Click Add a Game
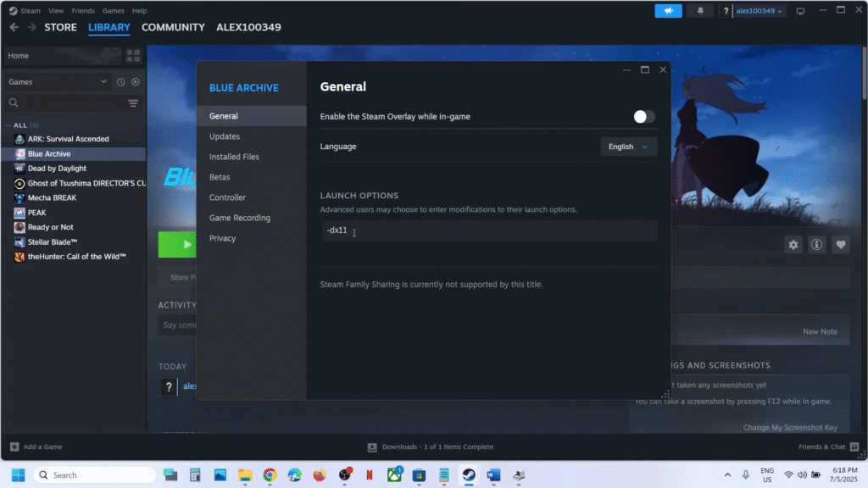Screen dimensions: 868x488 pos(36,446)
